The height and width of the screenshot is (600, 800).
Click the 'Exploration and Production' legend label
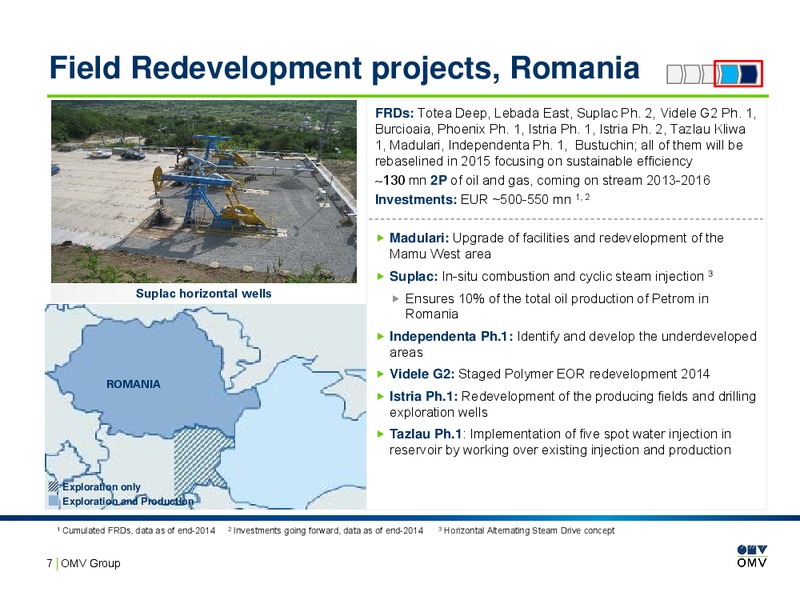[128, 501]
